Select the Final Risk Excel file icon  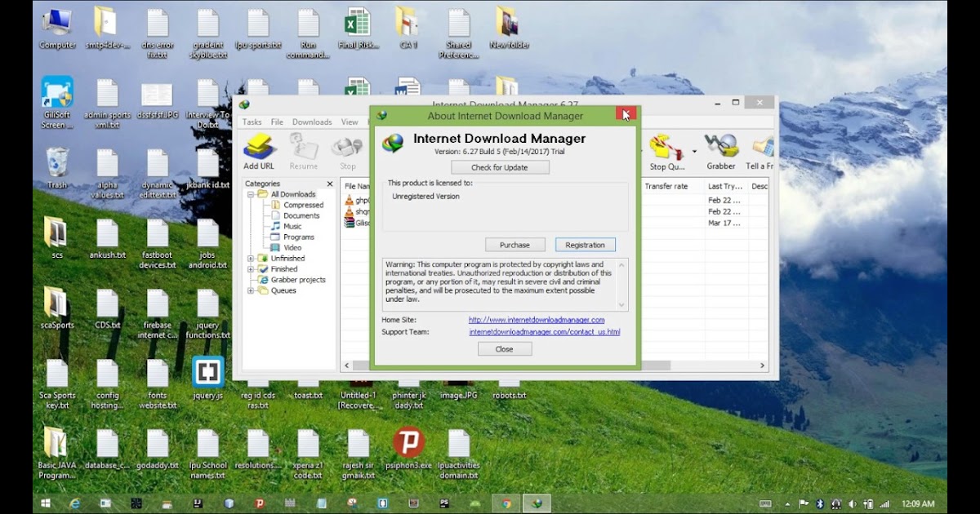(x=357, y=29)
